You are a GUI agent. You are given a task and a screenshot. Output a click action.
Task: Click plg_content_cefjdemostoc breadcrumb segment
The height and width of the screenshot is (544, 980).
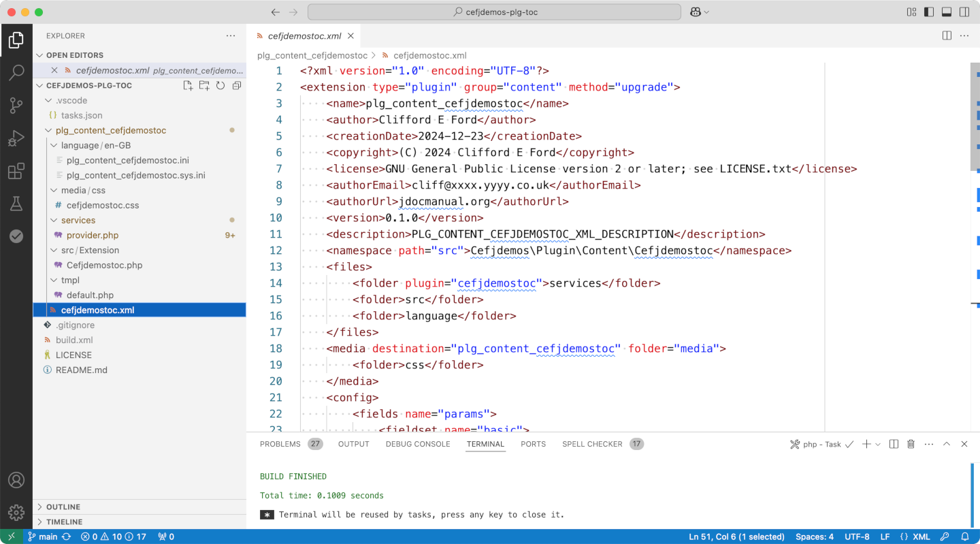click(312, 56)
